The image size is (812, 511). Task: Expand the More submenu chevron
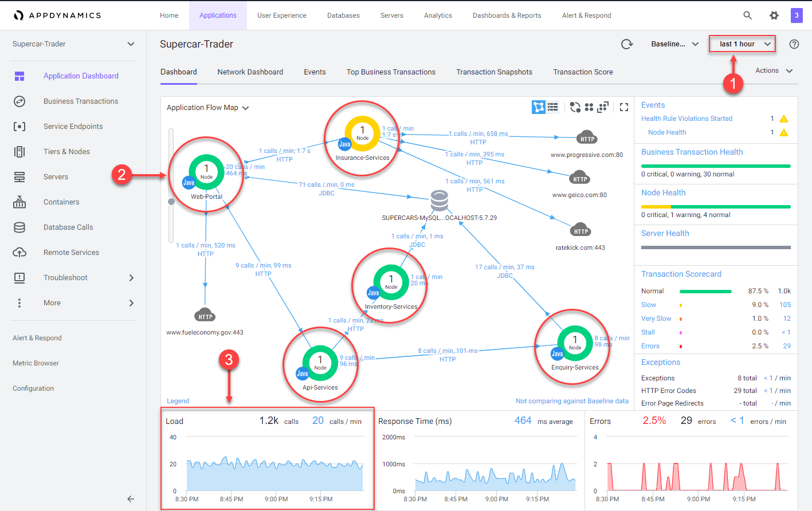click(x=131, y=303)
